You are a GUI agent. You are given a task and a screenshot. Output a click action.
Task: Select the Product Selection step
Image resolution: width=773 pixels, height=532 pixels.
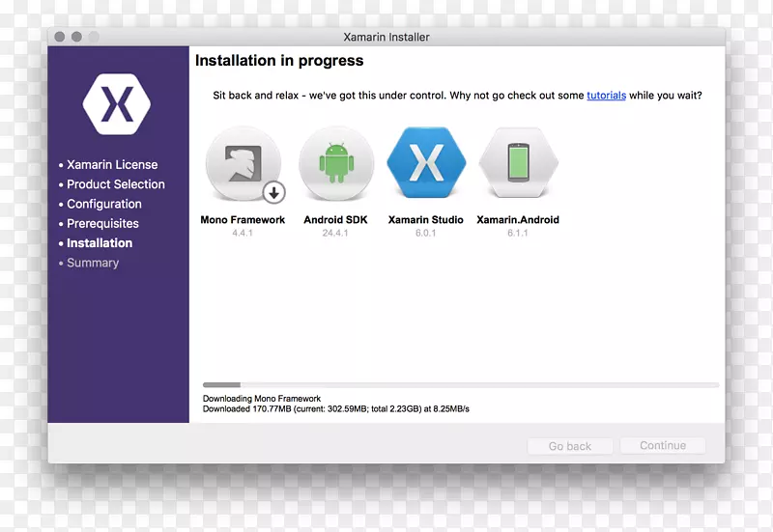(x=115, y=184)
